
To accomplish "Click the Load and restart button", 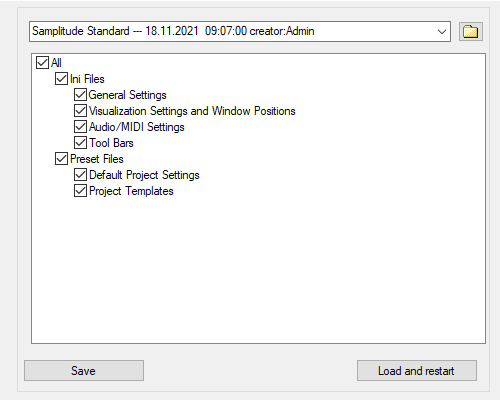I will coord(417,370).
